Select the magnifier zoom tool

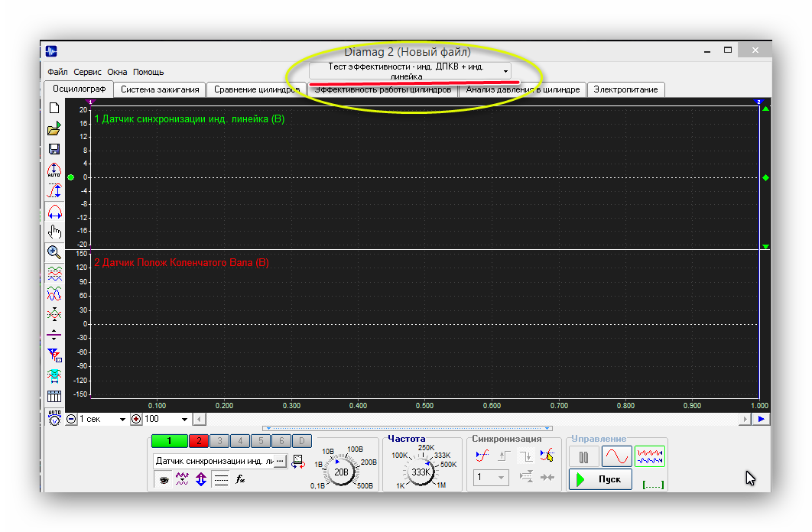point(54,252)
